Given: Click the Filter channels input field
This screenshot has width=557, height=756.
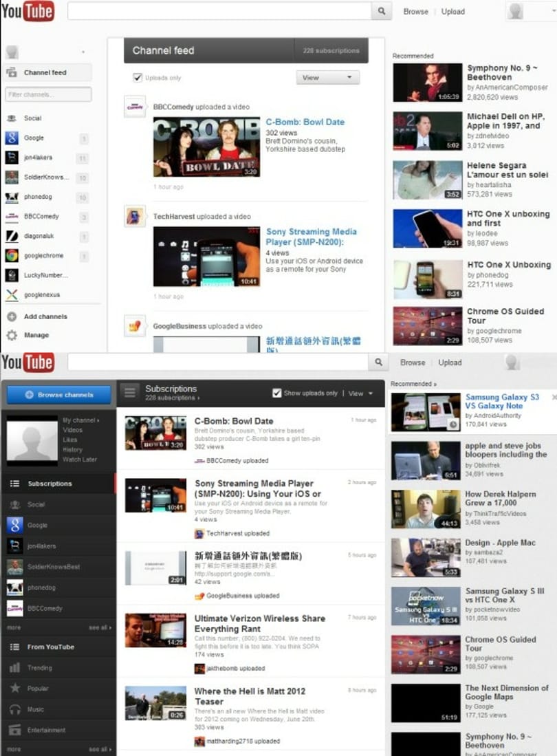Looking at the screenshot, I should (x=48, y=94).
